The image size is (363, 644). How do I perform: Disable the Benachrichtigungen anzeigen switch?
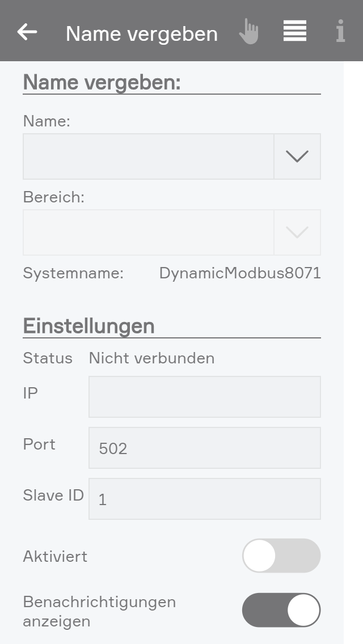coord(281,611)
